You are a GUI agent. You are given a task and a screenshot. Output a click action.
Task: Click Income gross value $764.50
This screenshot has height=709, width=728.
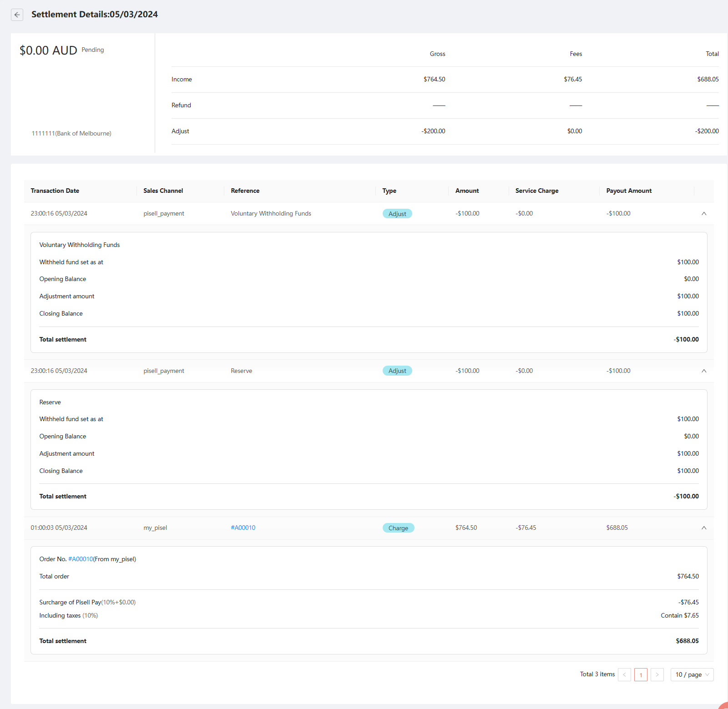pyautogui.click(x=435, y=80)
